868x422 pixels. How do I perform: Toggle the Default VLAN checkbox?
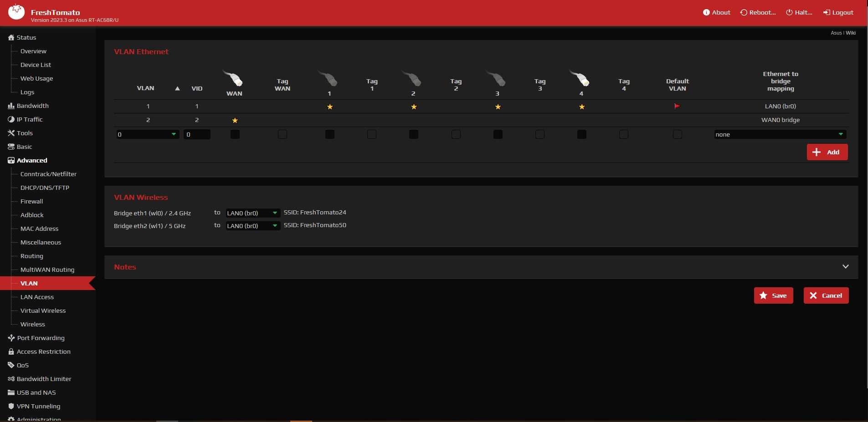point(678,134)
